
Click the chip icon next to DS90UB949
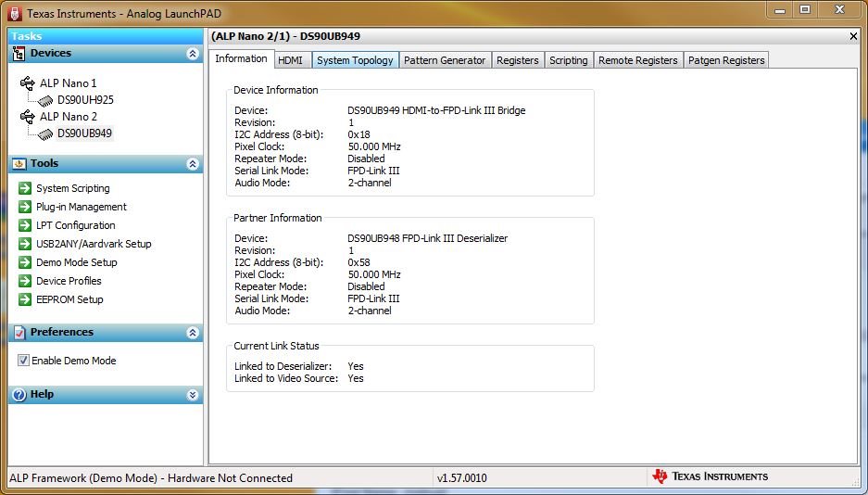click(x=44, y=134)
